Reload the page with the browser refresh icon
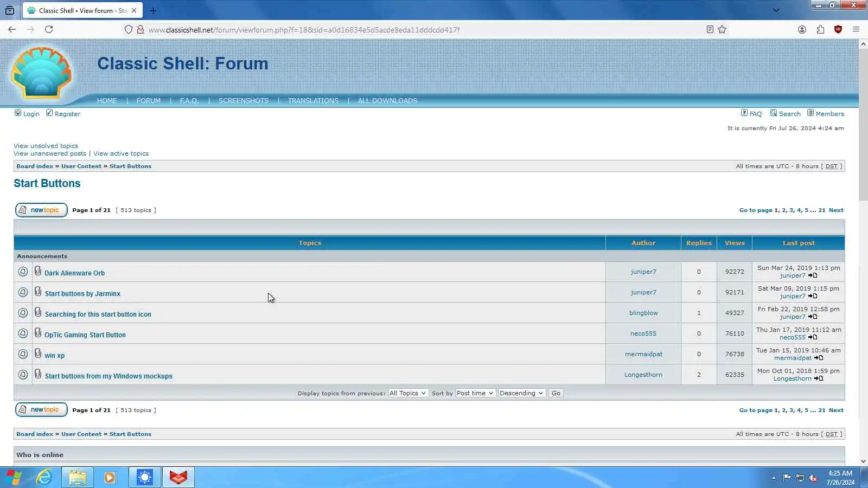868x488 pixels. coord(49,29)
